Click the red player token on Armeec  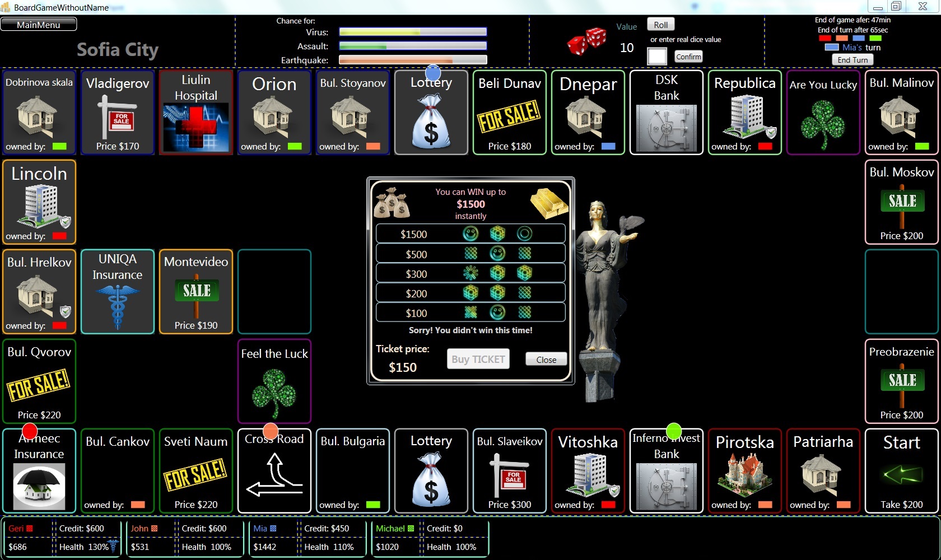coord(29,432)
